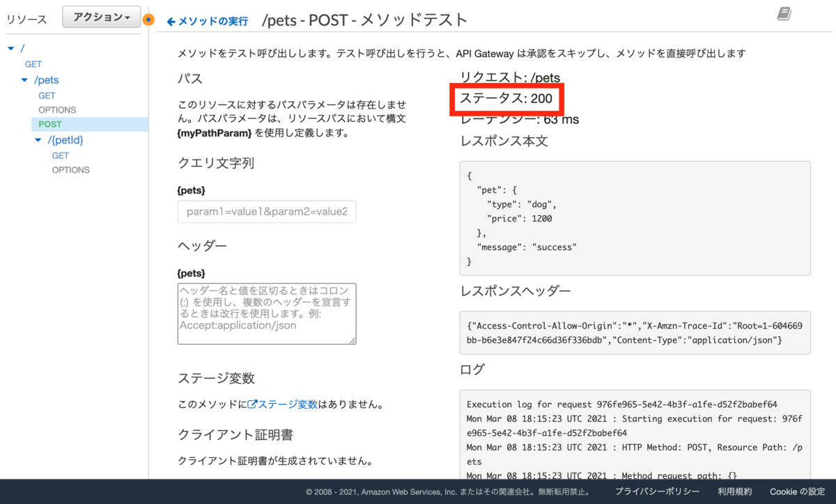
Task: Collapse the root / resource tree
Action: point(10,48)
